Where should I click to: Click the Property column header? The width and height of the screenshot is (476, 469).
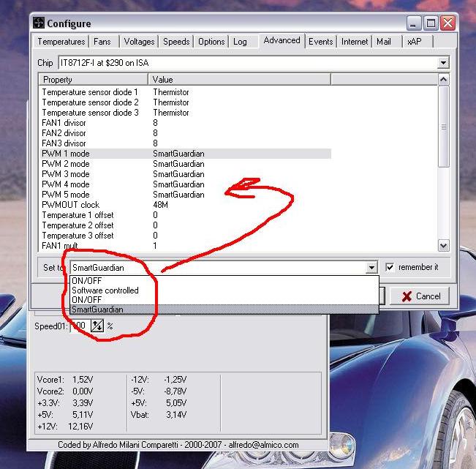point(93,80)
